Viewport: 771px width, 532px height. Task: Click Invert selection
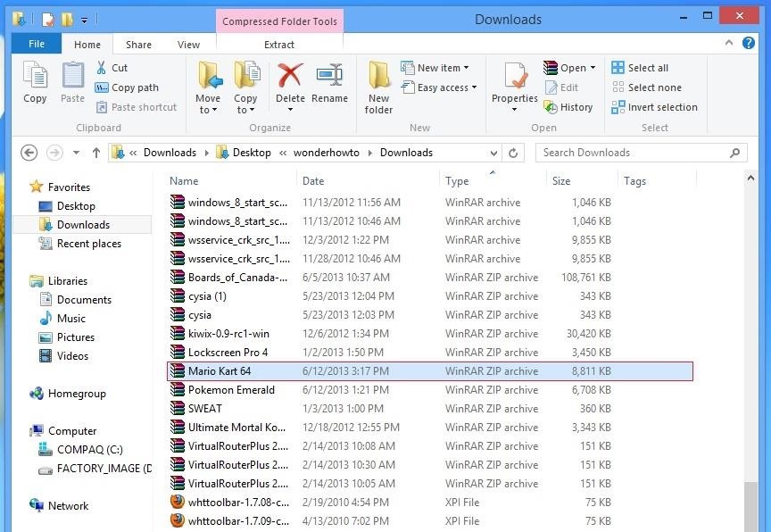click(x=654, y=107)
